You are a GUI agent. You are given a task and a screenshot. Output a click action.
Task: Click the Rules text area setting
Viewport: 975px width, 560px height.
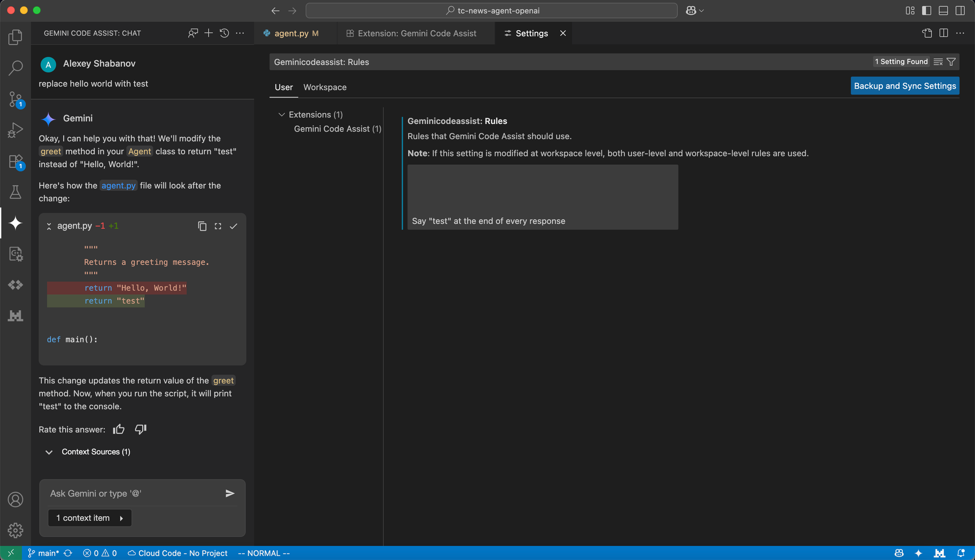click(542, 197)
